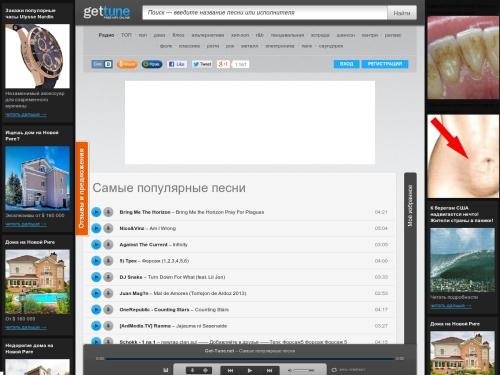Download the 04:00 track in the song list

[108, 261]
